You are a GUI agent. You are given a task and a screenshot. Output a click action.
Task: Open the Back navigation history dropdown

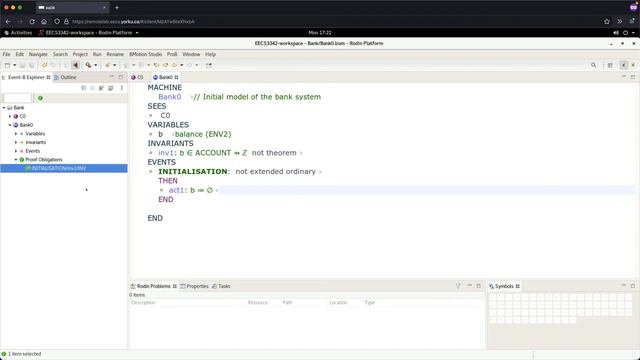[x=182, y=65]
